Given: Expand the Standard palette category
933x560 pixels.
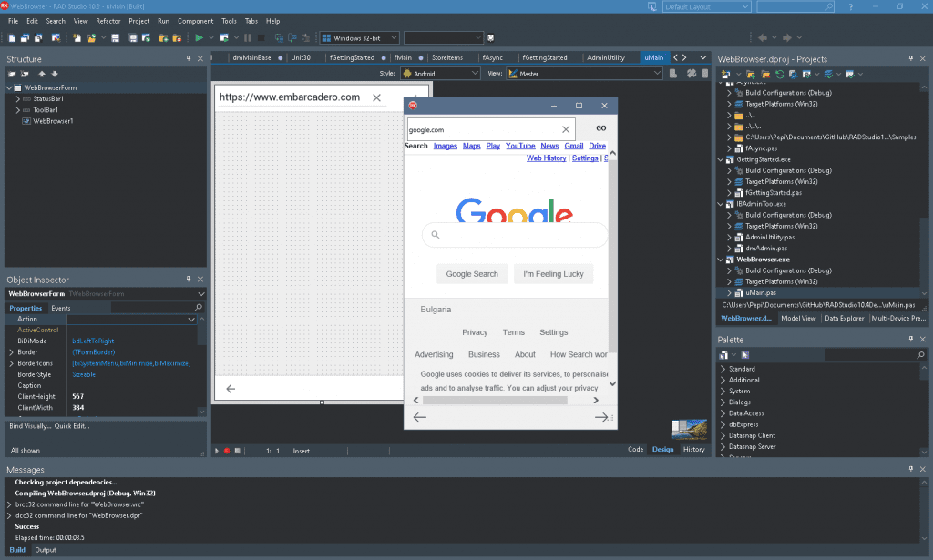Looking at the screenshot, I should tap(723, 369).
